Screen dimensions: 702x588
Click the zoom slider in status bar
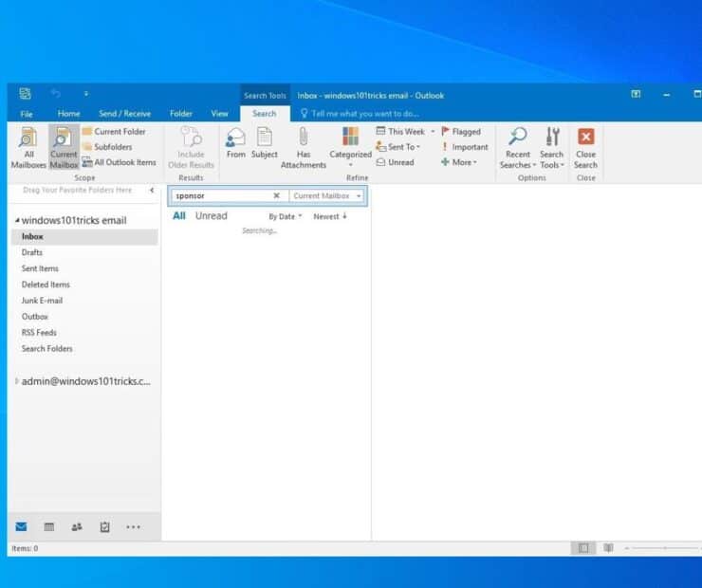pos(663,548)
